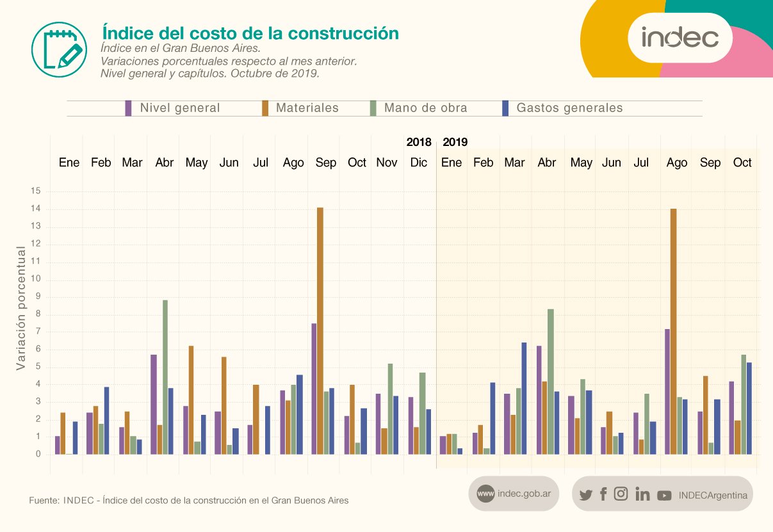Click the chart title Índice del costo
The width and height of the screenshot is (773, 532).
[250, 33]
